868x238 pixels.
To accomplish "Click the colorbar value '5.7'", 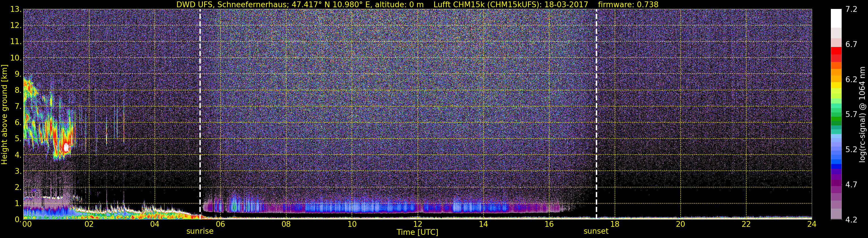I will click(851, 114).
